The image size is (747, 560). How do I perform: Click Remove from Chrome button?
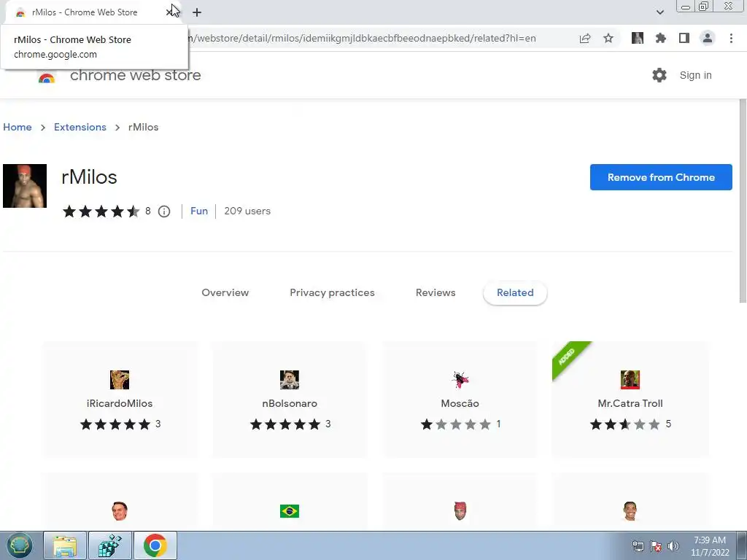point(661,177)
